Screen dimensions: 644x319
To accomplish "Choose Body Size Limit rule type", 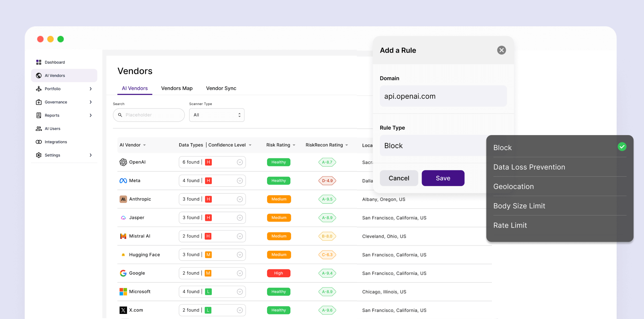I will (559, 206).
